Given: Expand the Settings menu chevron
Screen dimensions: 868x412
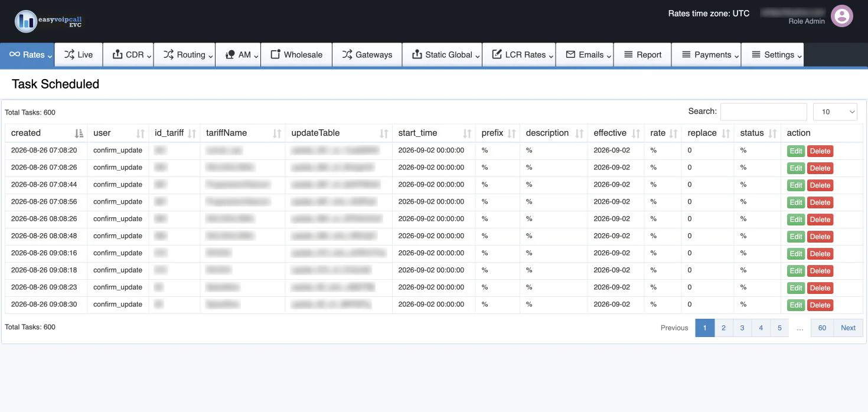Looking at the screenshot, I should click(x=799, y=57).
